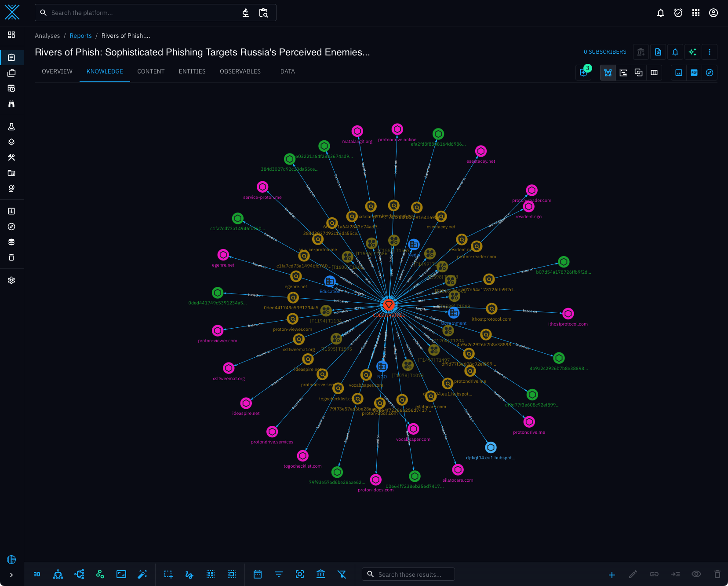The height and width of the screenshot is (586, 728).
Task: Open the notifications bell in the top bar
Action: tap(661, 13)
